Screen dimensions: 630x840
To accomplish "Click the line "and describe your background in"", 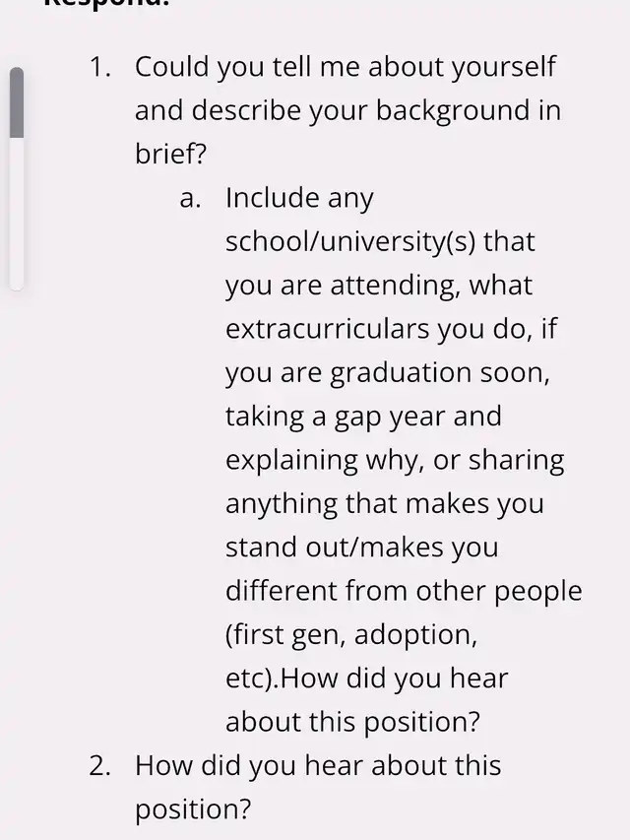I will 347,111.
